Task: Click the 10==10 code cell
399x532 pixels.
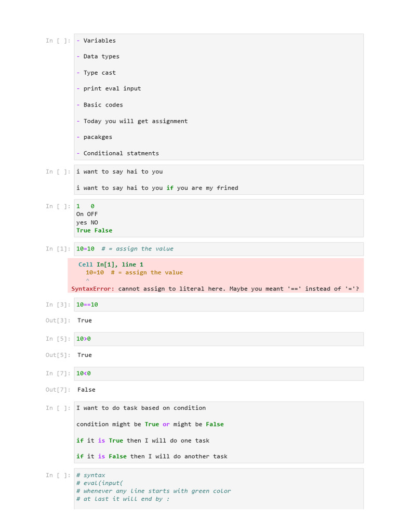Action: pyautogui.click(x=218, y=304)
